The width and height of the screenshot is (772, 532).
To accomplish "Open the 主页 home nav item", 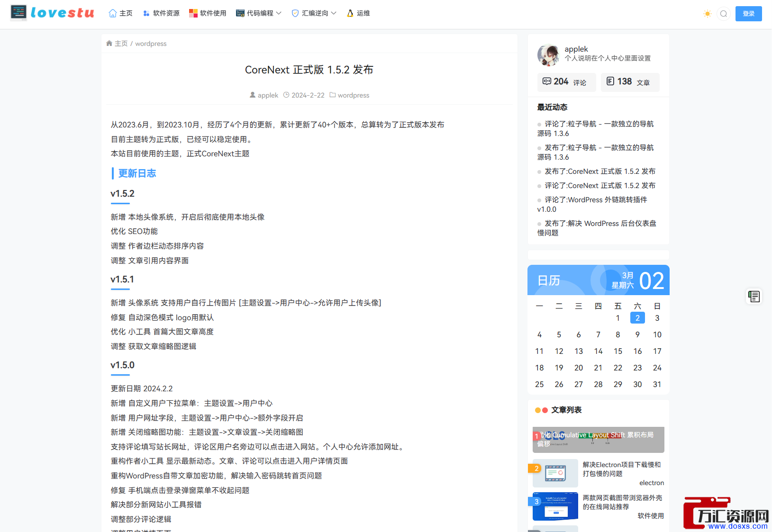I will click(x=120, y=13).
